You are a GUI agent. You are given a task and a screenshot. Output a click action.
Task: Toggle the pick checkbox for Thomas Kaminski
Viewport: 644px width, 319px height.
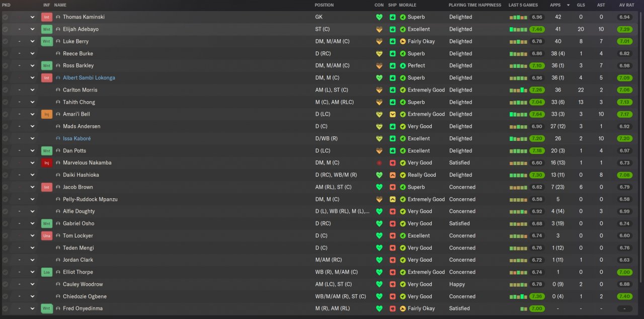[5, 17]
